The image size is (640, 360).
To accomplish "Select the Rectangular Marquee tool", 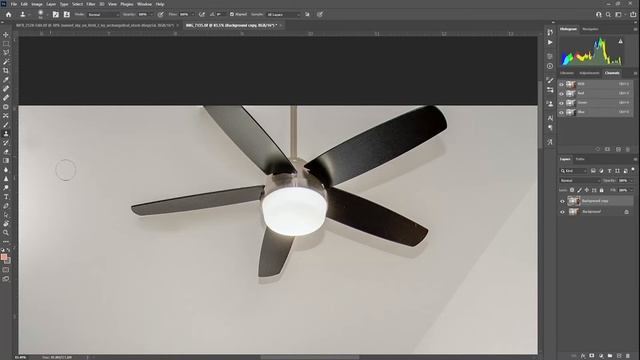I will tap(6, 44).
